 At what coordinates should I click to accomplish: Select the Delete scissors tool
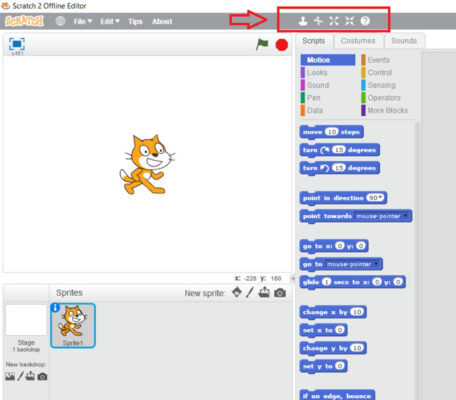[x=319, y=21]
